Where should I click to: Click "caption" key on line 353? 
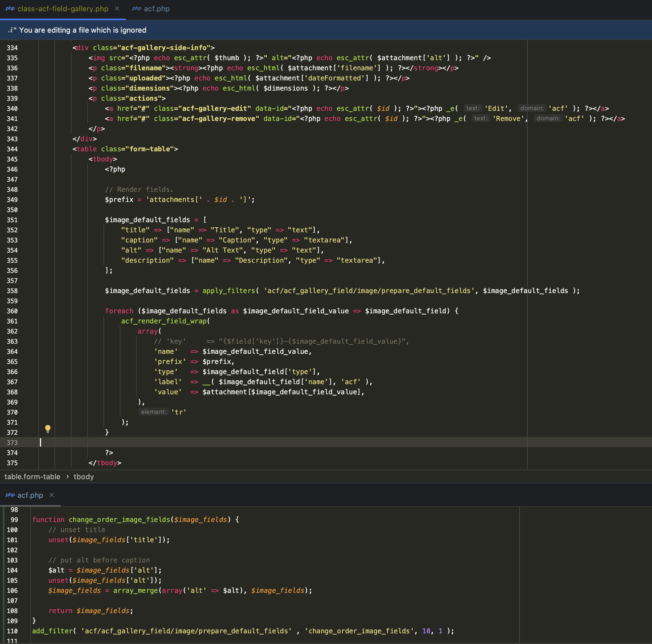coord(140,240)
